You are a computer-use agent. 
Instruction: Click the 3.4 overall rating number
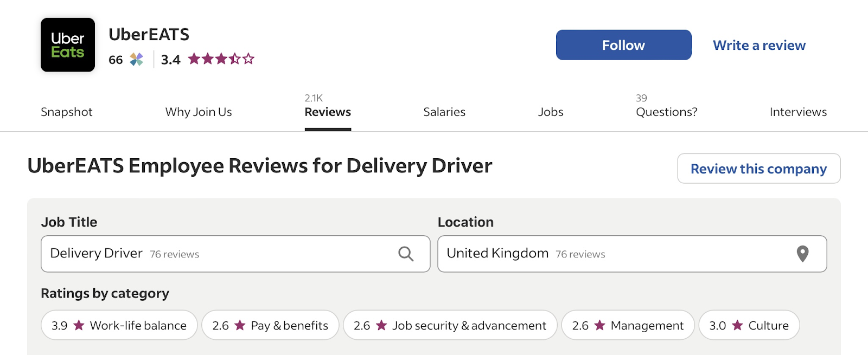[170, 60]
